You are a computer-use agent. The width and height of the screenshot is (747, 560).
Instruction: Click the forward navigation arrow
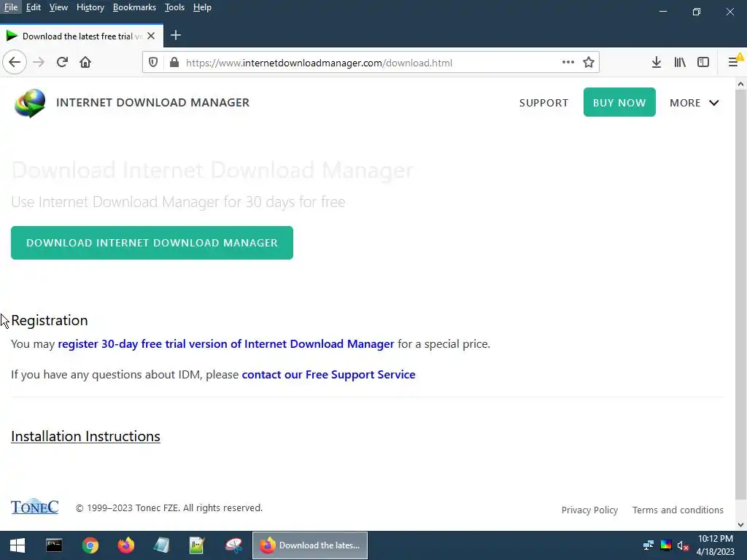pyautogui.click(x=39, y=63)
